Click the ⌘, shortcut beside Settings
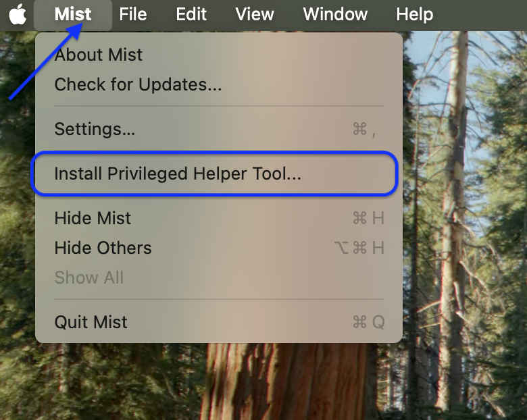Screen dimensions: 527x420 point(364,130)
